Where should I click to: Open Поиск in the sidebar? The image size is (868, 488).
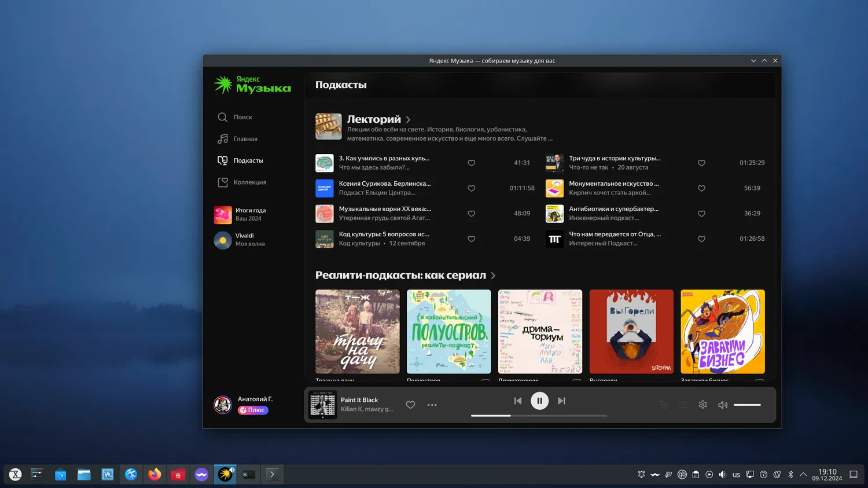[235, 117]
